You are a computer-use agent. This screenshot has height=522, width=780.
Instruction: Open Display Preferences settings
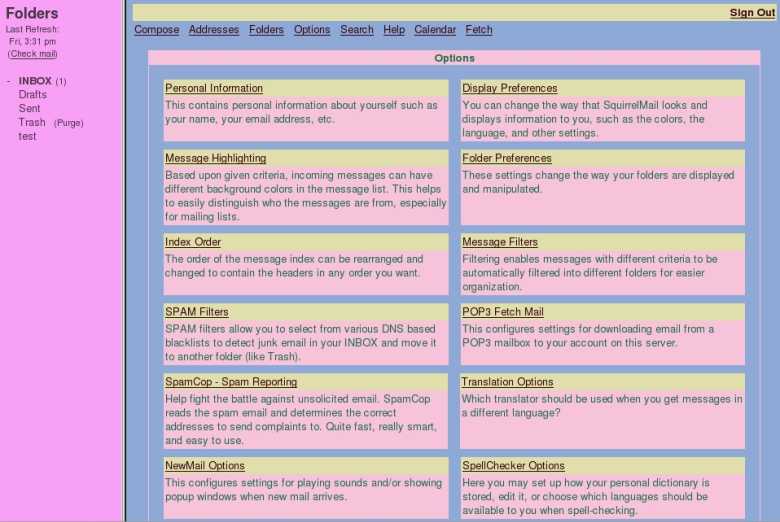[509, 88]
